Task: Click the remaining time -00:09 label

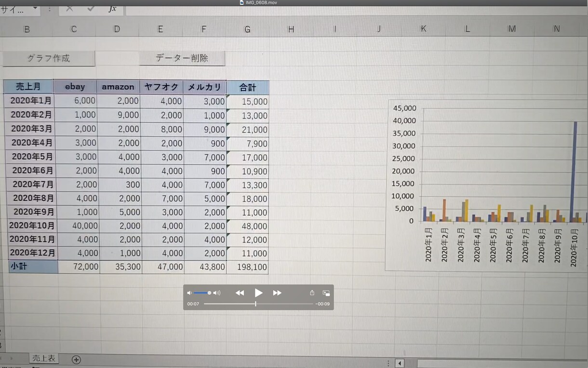Action: click(x=322, y=304)
